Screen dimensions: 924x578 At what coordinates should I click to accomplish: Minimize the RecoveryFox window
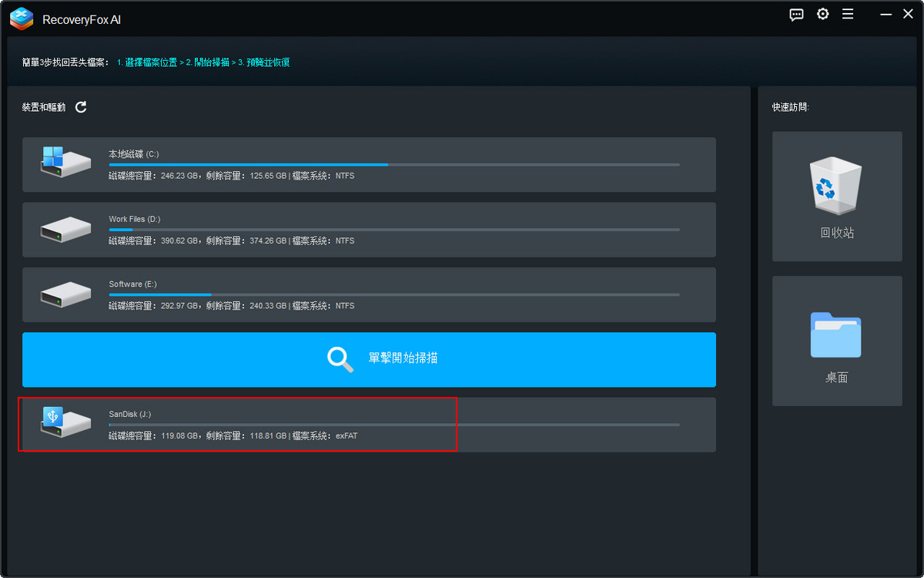886,15
